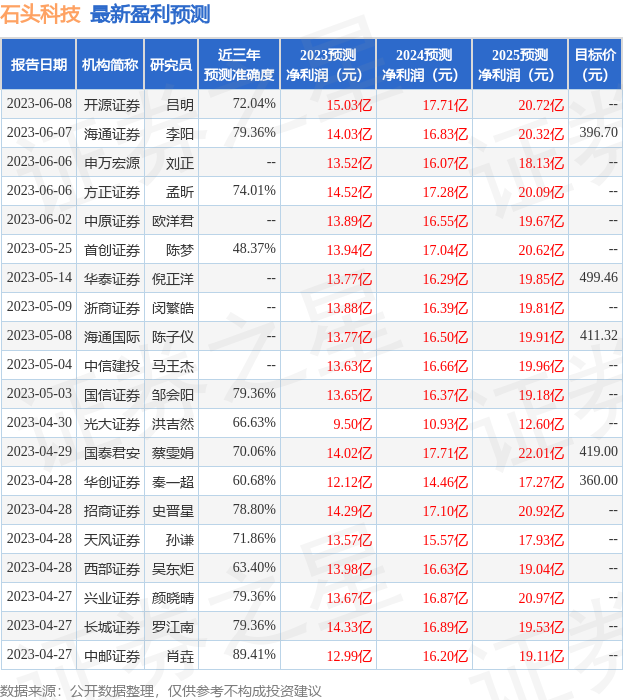623x700 pixels.
Task: Click the 机构简称 column header
Action: (110, 64)
